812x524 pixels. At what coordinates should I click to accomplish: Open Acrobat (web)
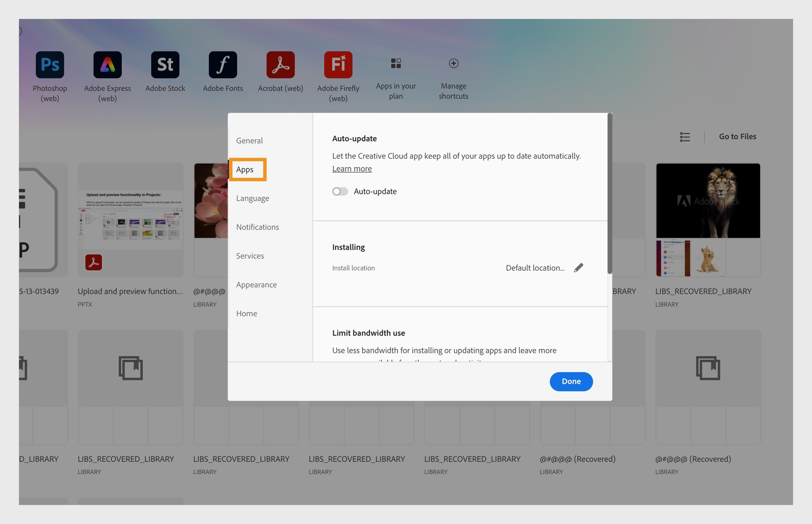(280, 64)
